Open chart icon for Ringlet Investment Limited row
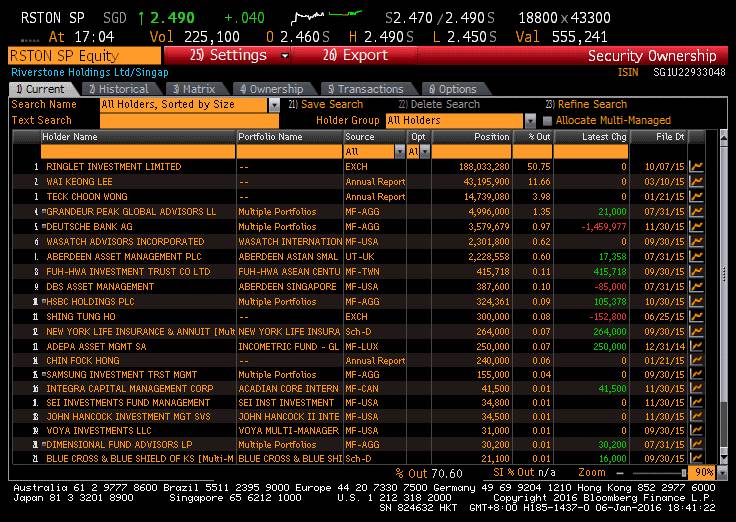Image resolution: width=736 pixels, height=522 pixels. 696,167
